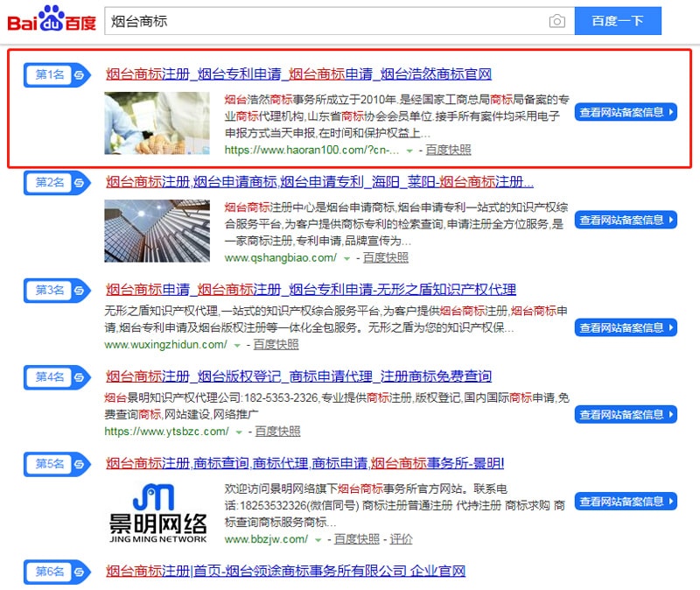
Task: Click 评价 link on bbzjw result
Action: pos(401,539)
